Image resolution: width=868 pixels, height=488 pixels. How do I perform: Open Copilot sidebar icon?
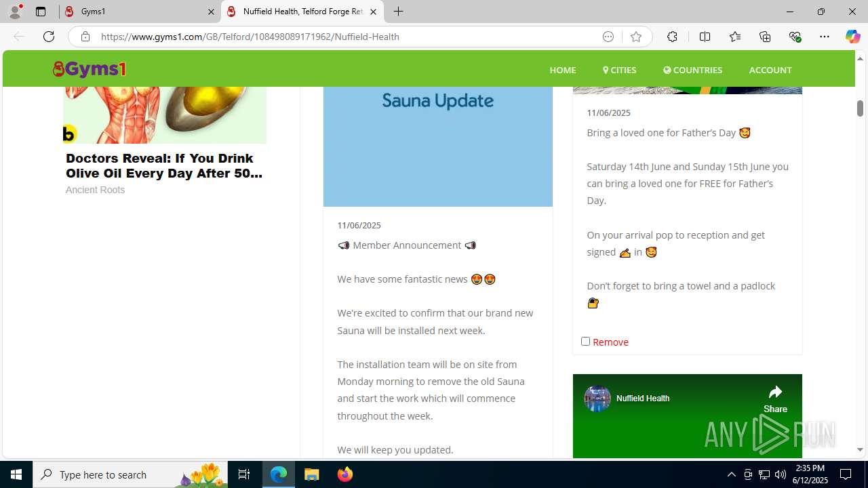[852, 37]
